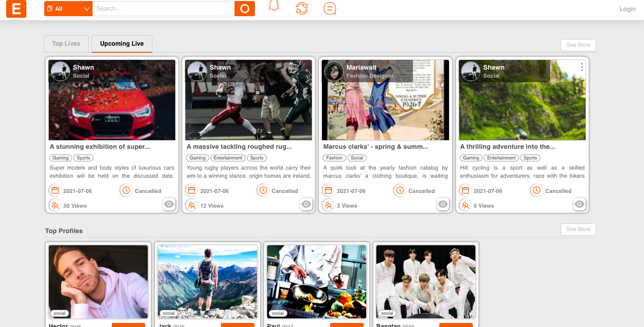644x327 pixels.
Task: Focus the Search input field
Action: [x=163, y=9]
